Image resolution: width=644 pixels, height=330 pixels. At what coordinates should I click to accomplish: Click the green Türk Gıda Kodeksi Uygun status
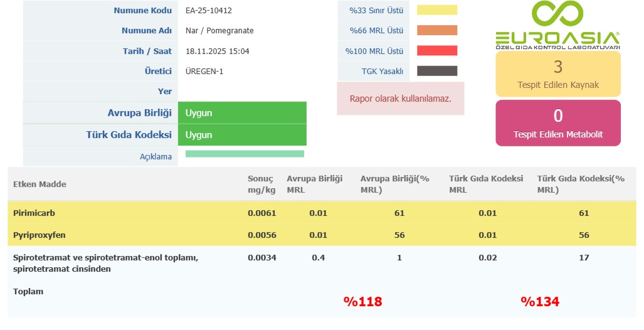242,135
